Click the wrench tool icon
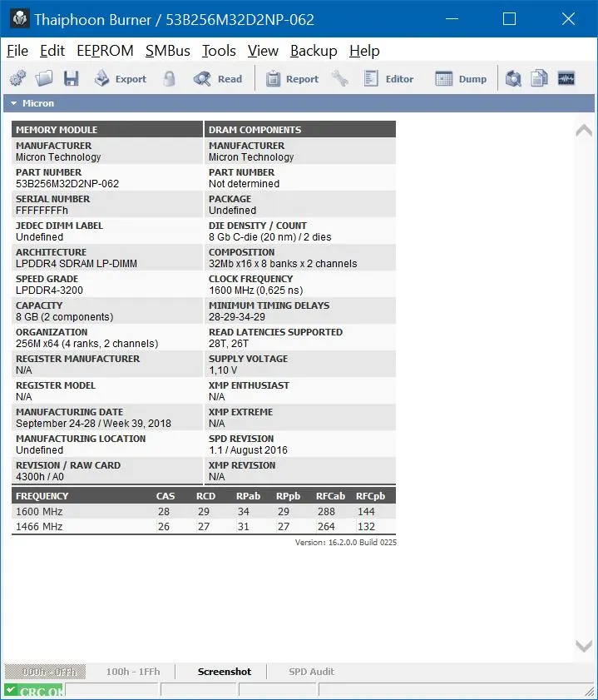The width and height of the screenshot is (598, 700). 340,79
